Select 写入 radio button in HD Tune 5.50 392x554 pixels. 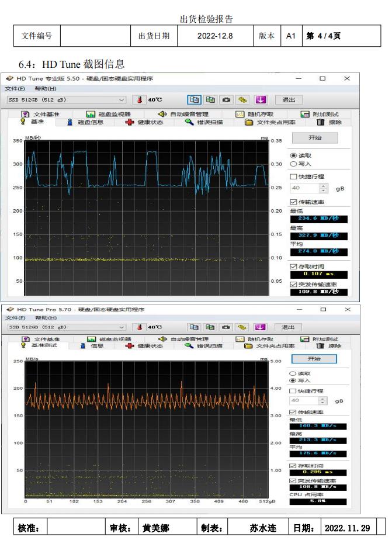coord(293,164)
